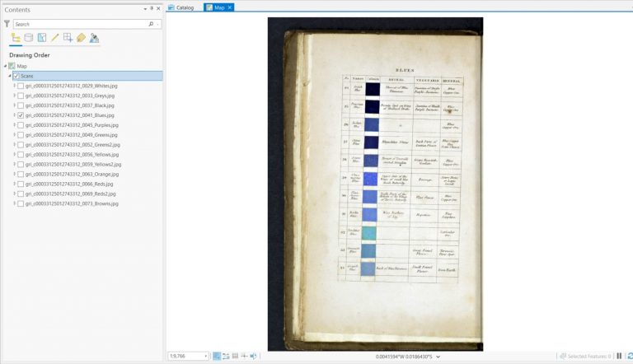
Task: Enable the 0033_Greys.jpg layer checkbox
Action: point(21,96)
